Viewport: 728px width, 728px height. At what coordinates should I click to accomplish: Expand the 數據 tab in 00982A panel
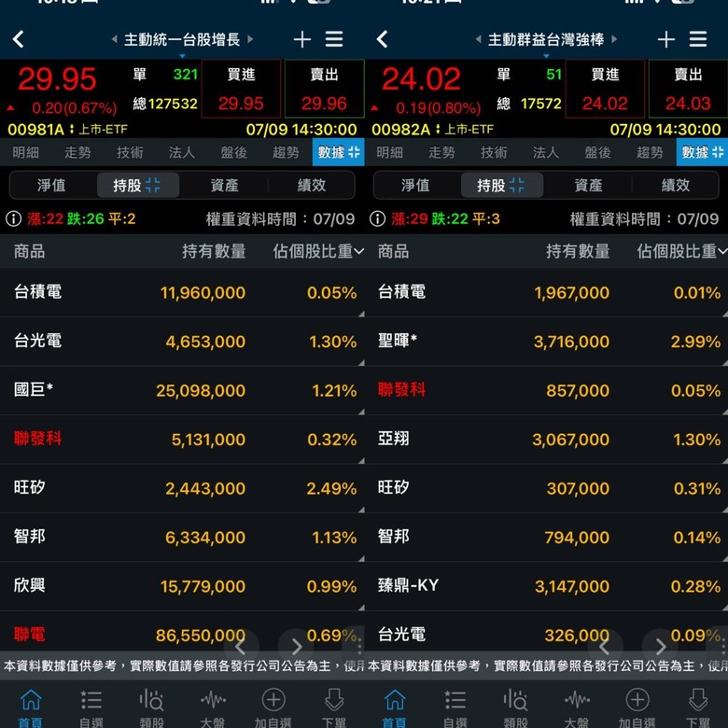click(x=703, y=152)
